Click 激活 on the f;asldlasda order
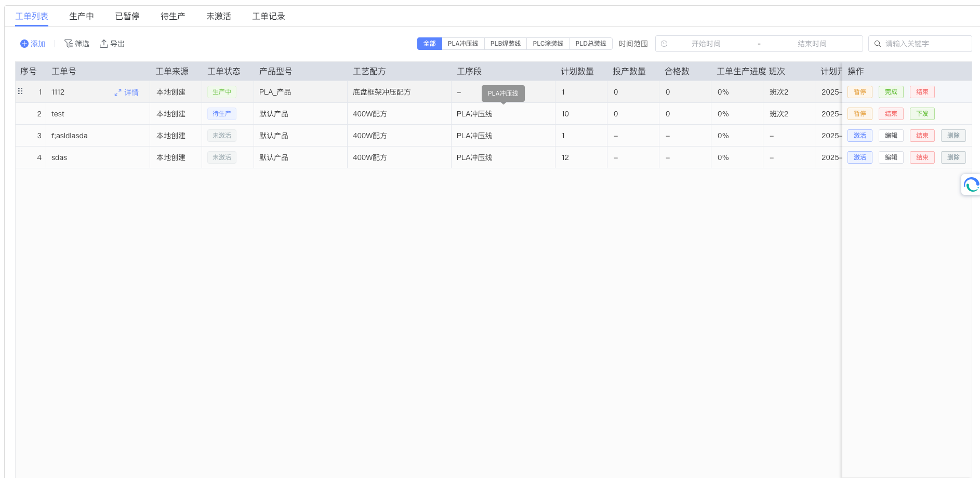The height and width of the screenshot is (478, 980). [859, 135]
